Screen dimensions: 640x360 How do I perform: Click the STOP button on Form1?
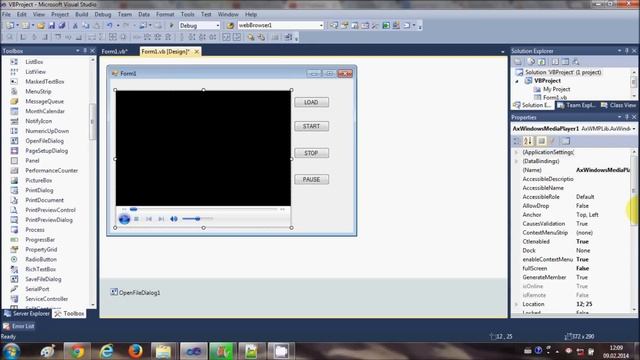tap(311, 153)
